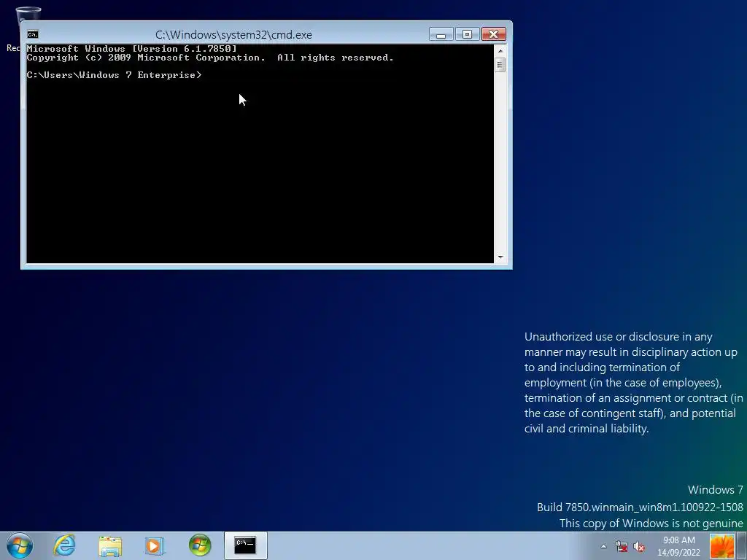Launch Internet Explorer from the taskbar
The image size is (747, 560).
pos(64,545)
